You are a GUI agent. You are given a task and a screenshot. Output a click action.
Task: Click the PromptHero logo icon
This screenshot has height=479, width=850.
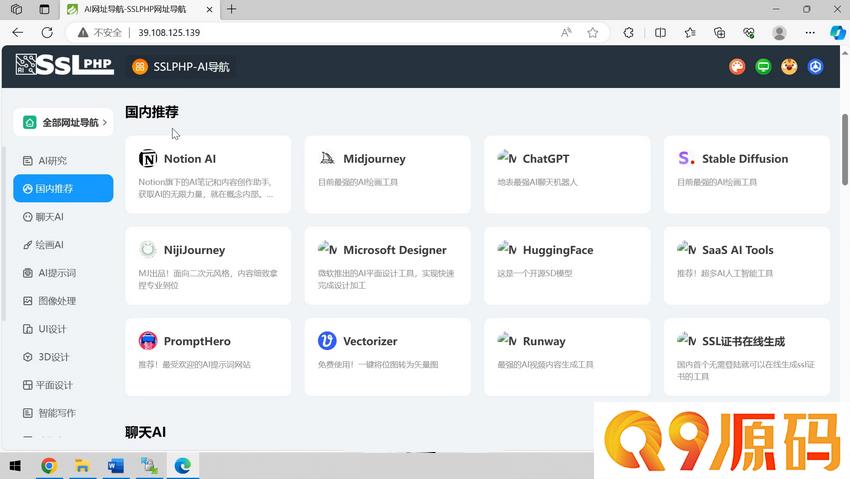(147, 340)
